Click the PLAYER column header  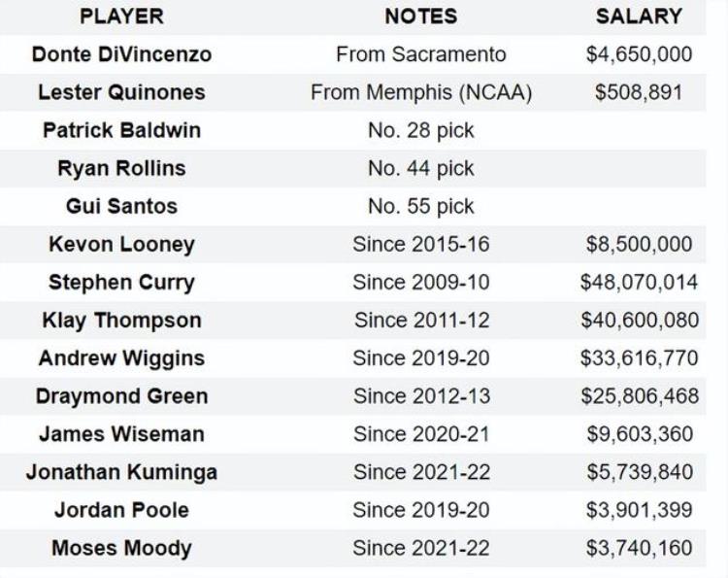(121, 17)
